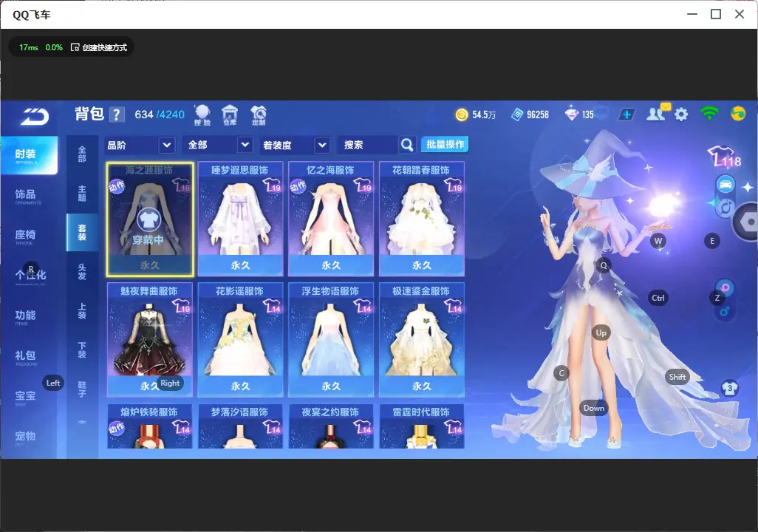Image resolution: width=758 pixels, height=532 pixels.
Task: Switch to the 功能 items tab
Action: pyautogui.click(x=25, y=316)
